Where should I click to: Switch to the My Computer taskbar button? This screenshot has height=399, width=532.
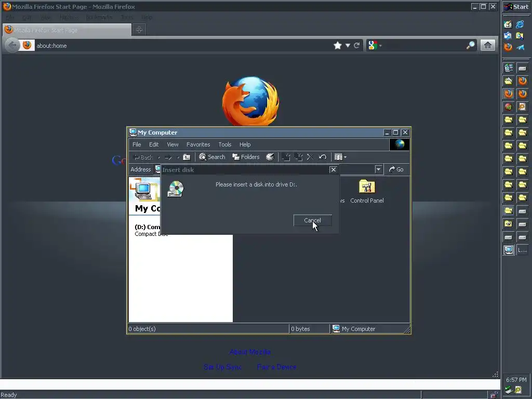click(x=509, y=250)
